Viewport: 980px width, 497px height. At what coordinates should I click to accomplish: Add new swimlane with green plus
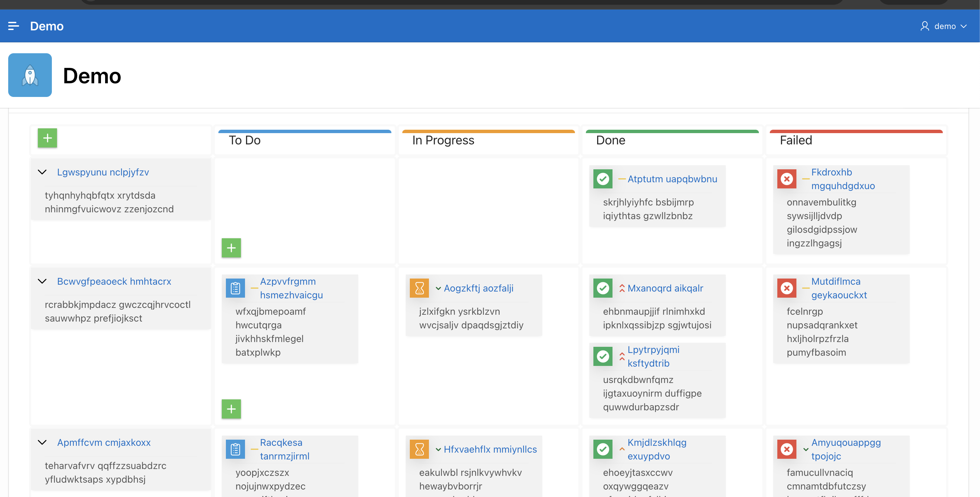tap(47, 138)
